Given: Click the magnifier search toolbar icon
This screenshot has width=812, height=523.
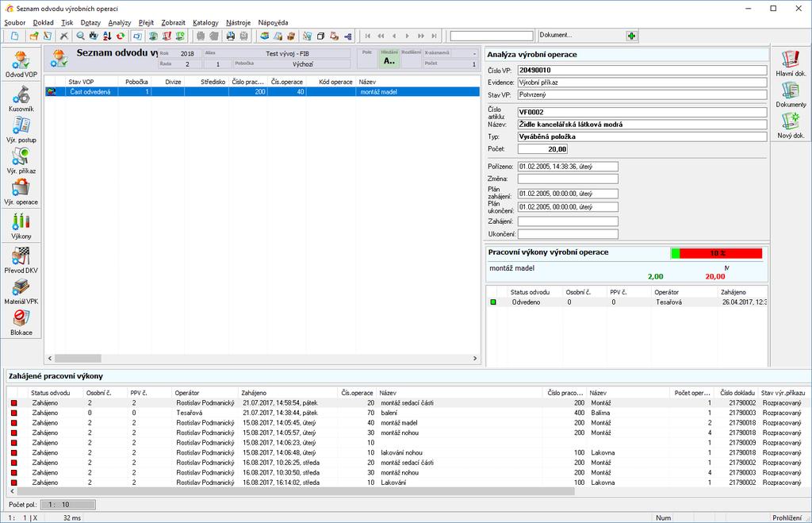Looking at the screenshot, I should point(80,36).
